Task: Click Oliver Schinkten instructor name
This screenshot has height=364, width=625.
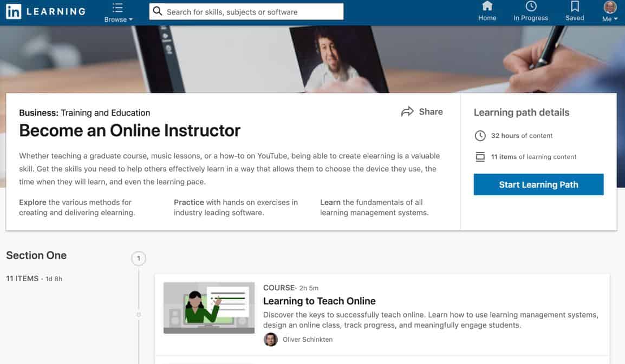Action: 308,339
